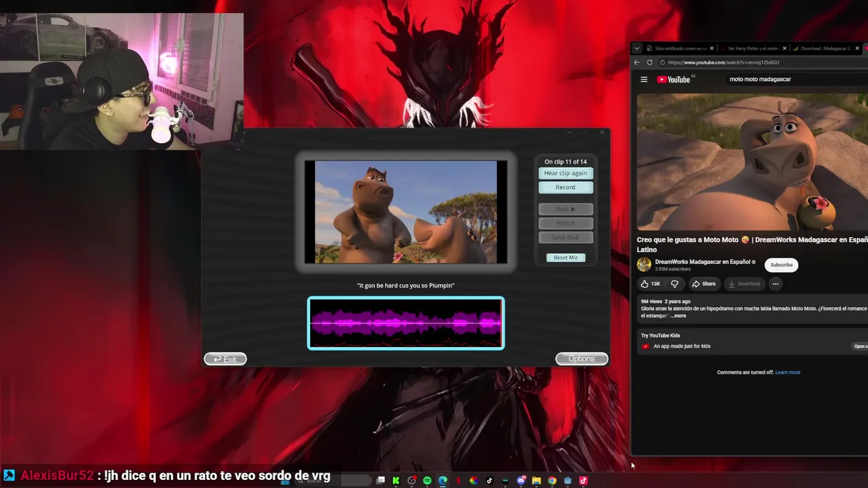Open the more actions ellipsis under the video
This screenshot has width=868, height=488.
(x=775, y=284)
